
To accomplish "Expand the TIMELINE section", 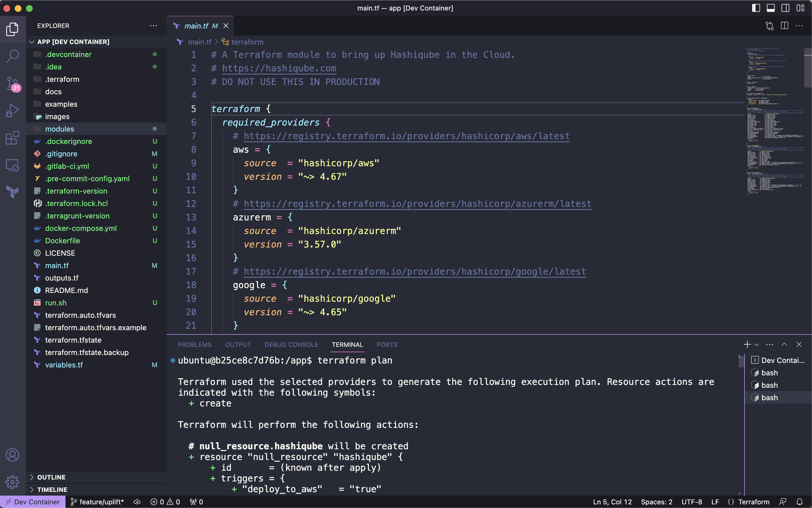I will coord(96,490).
